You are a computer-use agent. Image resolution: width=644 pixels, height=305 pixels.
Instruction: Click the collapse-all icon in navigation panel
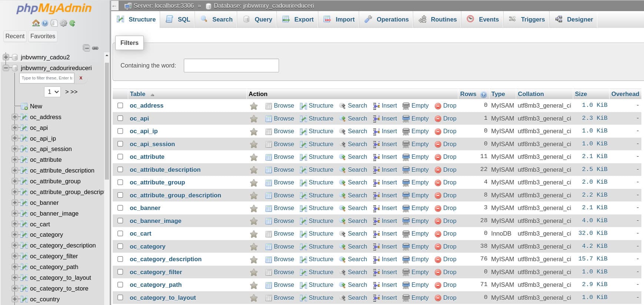86,48
